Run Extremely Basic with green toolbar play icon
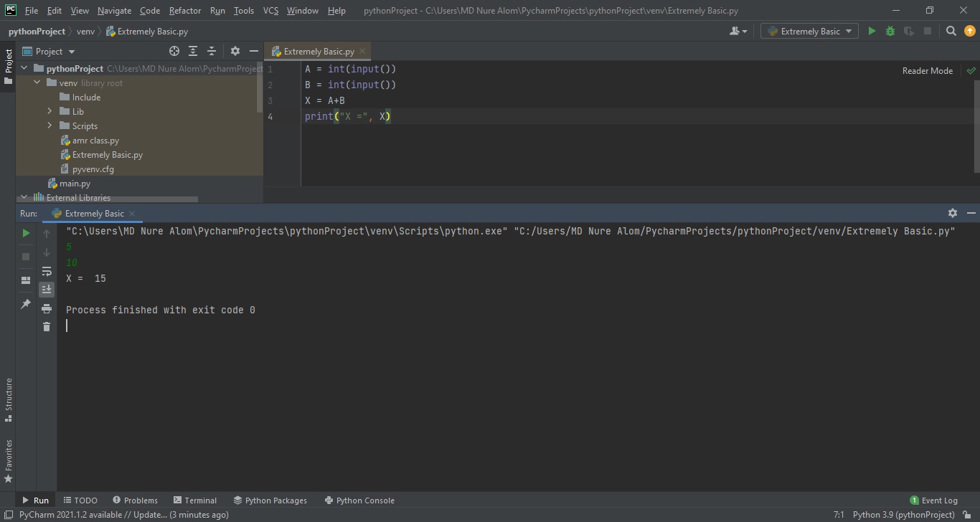Image resolution: width=980 pixels, height=522 pixels. coord(872,31)
